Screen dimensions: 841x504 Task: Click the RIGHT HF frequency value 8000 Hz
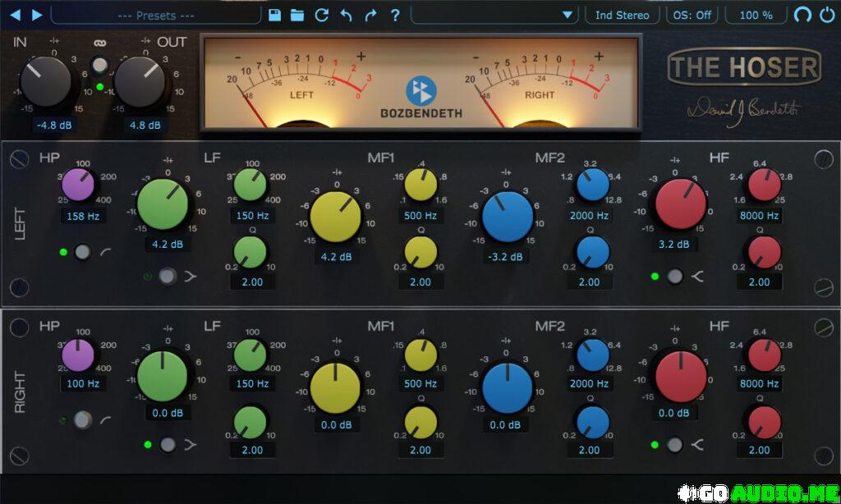pos(759,383)
